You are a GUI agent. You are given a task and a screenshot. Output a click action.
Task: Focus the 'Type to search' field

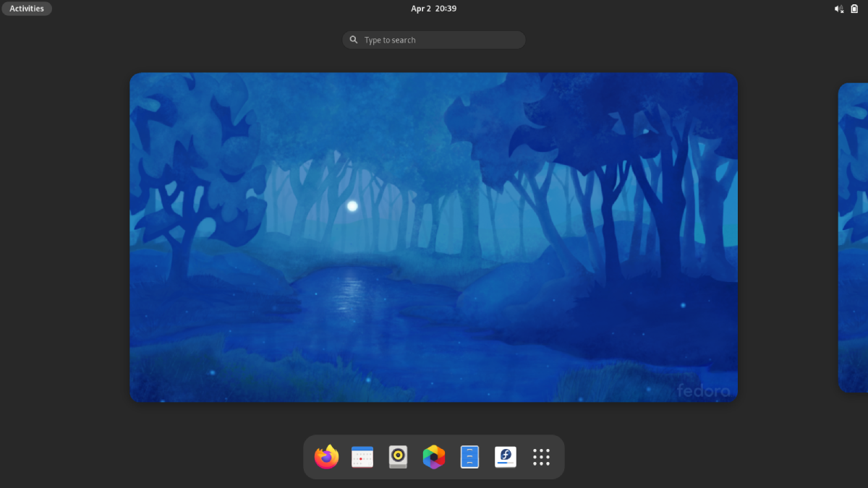(441, 40)
